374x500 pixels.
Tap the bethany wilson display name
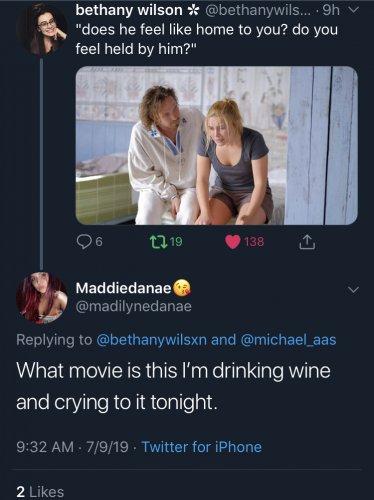coord(129,10)
